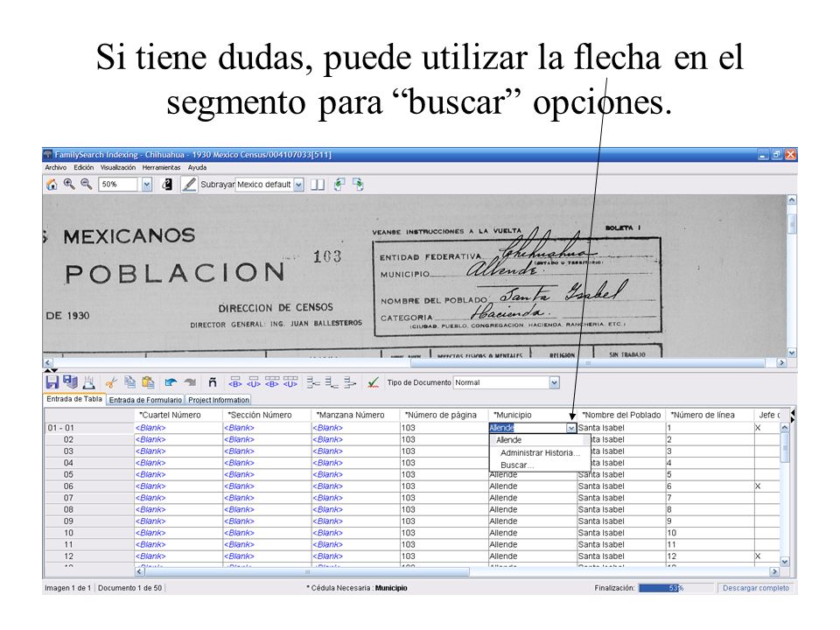Select Allende in the dropdown list

(x=536, y=440)
